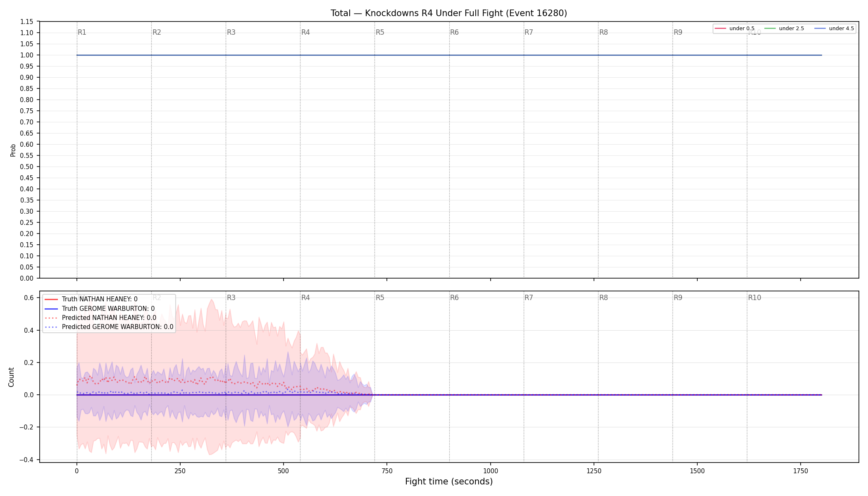This screenshot has height=496, width=868.
Task: Click the R10 round marker in the Count chart
Action: (754, 298)
